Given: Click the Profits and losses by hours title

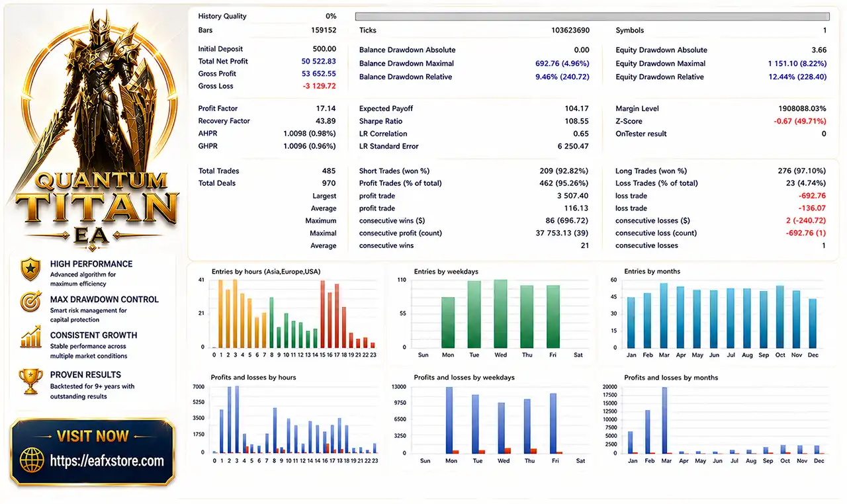Looking at the screenshot, I should tap(253, 378).
